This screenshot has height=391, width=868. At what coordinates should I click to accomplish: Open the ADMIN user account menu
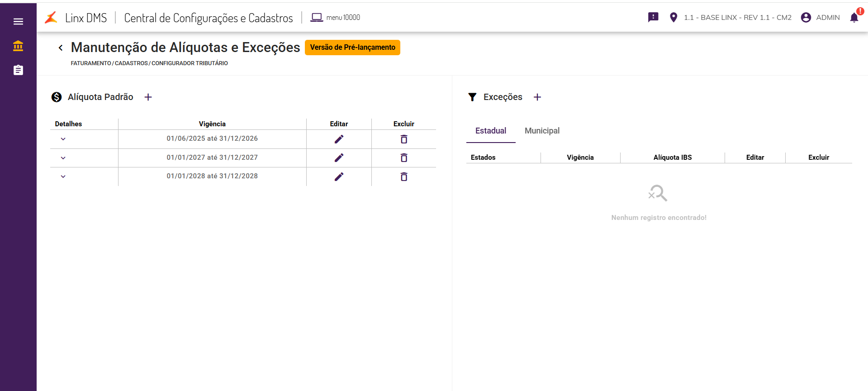coord(821,18)
